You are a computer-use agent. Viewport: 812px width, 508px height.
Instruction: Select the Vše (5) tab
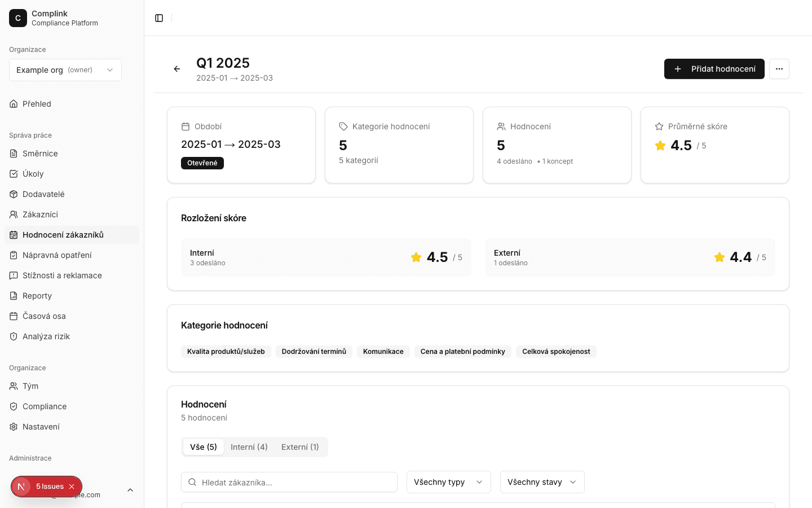(x=204, y=447)
